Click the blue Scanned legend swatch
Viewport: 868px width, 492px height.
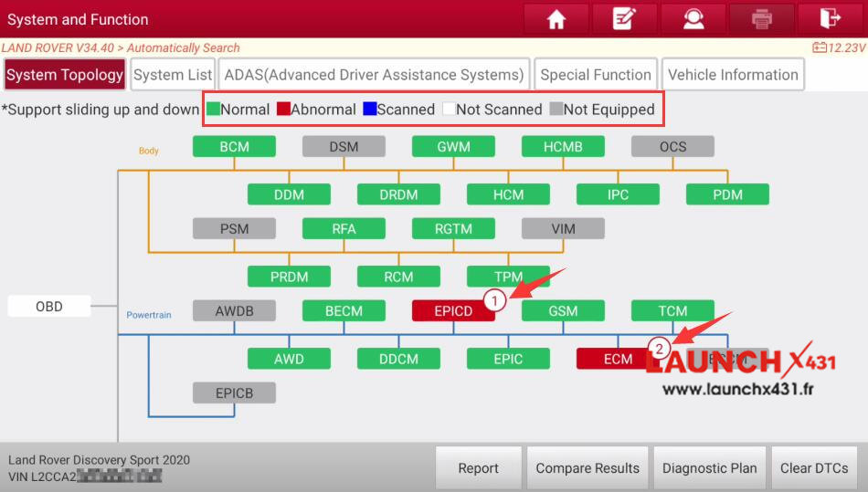click(x=369, y=110)
